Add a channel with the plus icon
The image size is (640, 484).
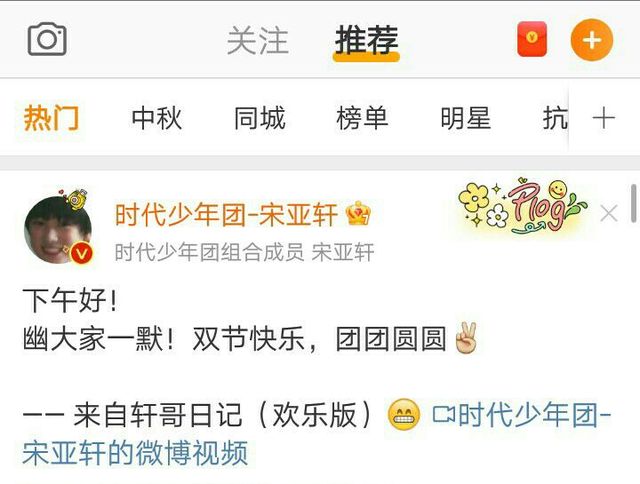click(x=604, y=118)
